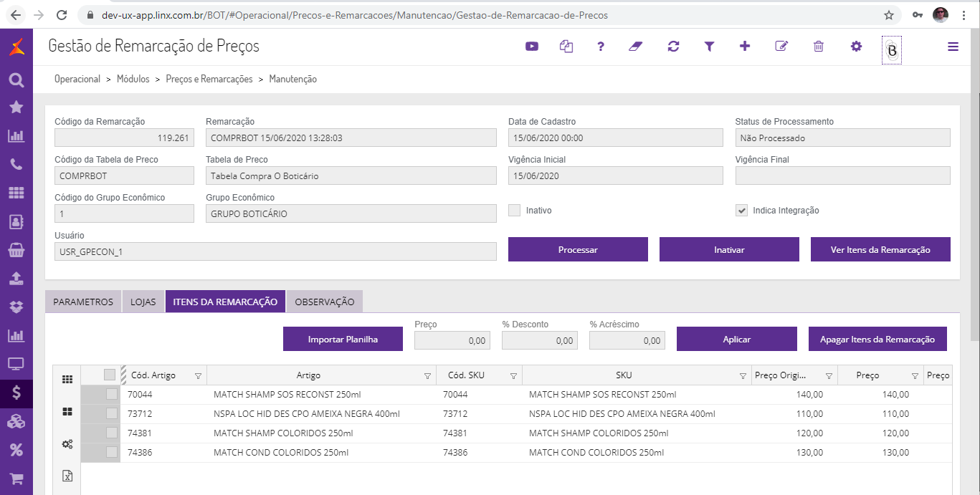
Task: Open filter dropdown on SKU column
Action: tap(743, 376)
